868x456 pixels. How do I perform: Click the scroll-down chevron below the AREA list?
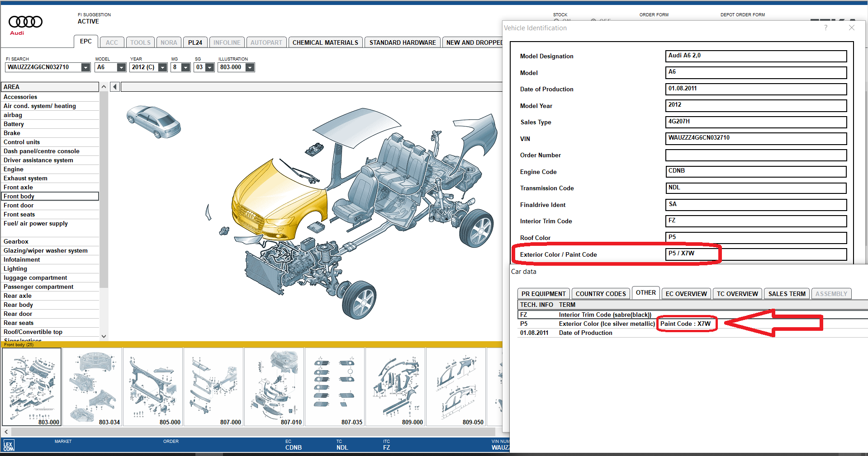(104, 336)
